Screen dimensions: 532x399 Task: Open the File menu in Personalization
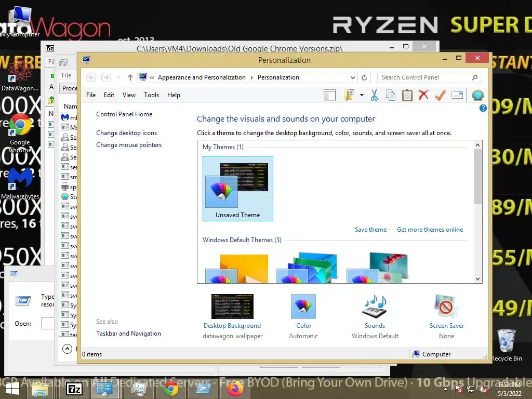tap(91, 95)
